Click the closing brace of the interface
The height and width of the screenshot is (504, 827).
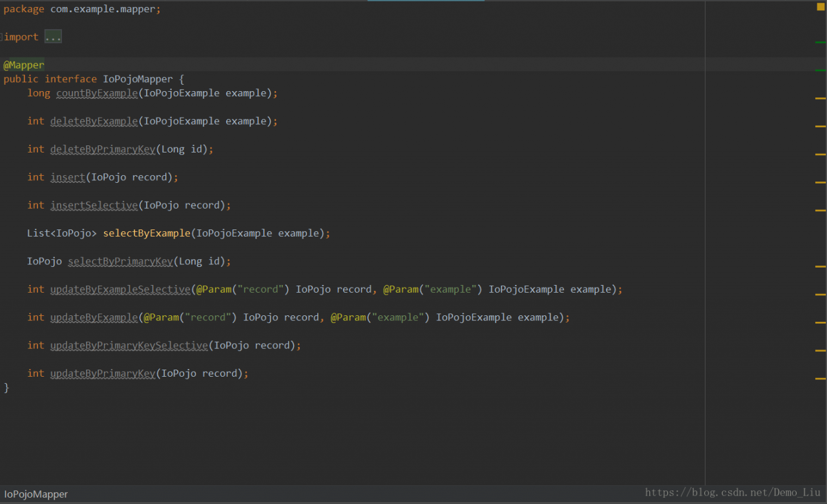tap(6, 388)
